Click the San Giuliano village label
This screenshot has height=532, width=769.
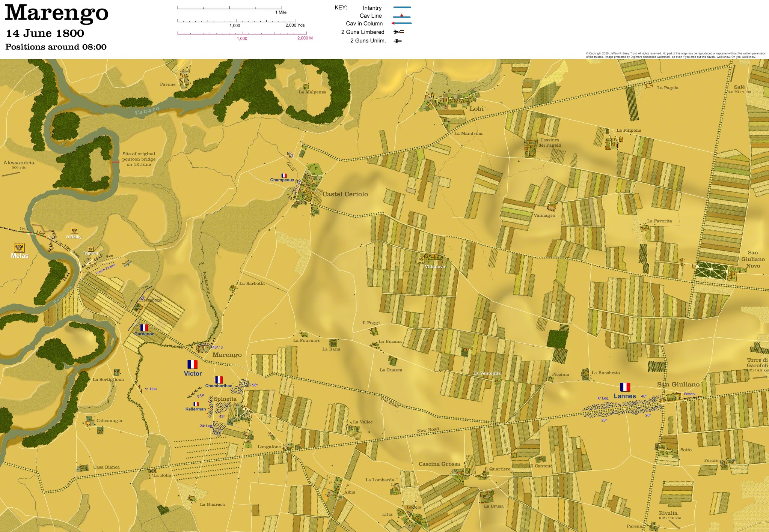[678, 384]
